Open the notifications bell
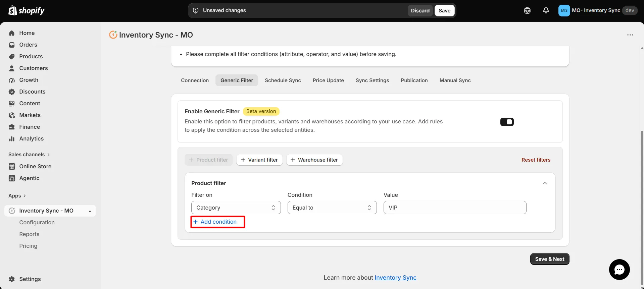644x289 pixels. coord(546,10)
